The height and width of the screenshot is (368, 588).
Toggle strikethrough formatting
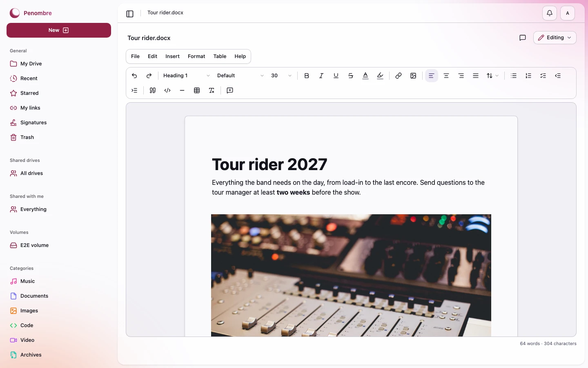[x=351, y=76]
